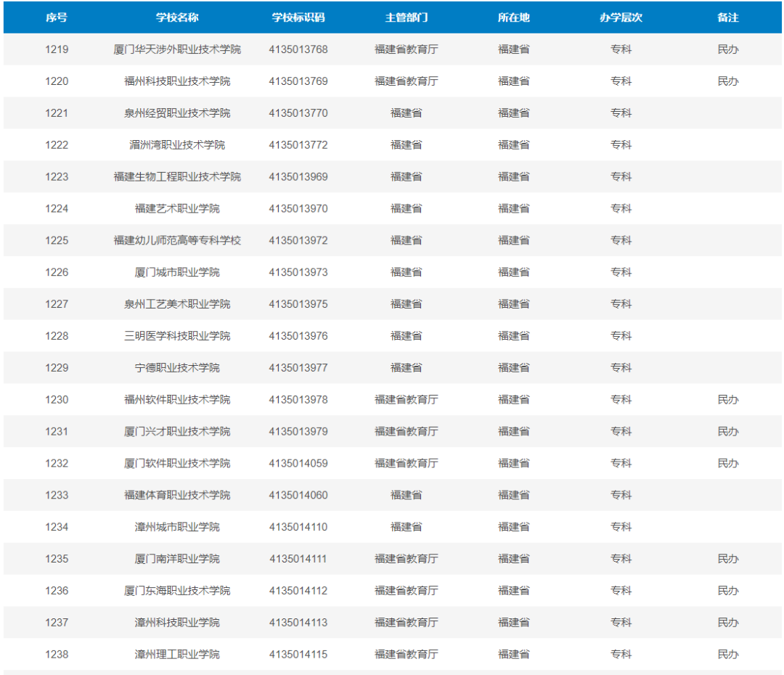Image resolution: width=784 pixels, height=675 pixels.
Task: Click 民办 remark for 厦门兴才职业技术学院
Action: [727, 431]
